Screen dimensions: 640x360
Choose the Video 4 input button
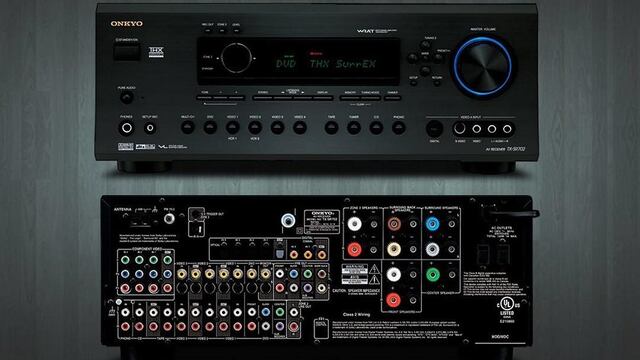pos(300,127)
